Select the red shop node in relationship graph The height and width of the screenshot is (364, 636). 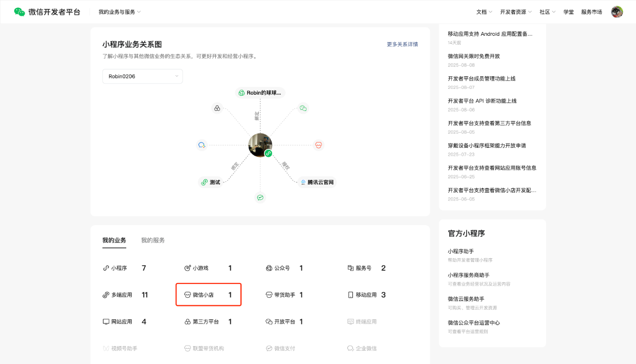click(x=318, y=145)
